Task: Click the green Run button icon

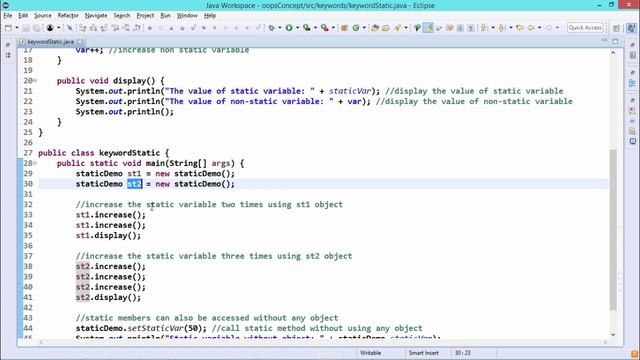Action: (x=289, y=28)
